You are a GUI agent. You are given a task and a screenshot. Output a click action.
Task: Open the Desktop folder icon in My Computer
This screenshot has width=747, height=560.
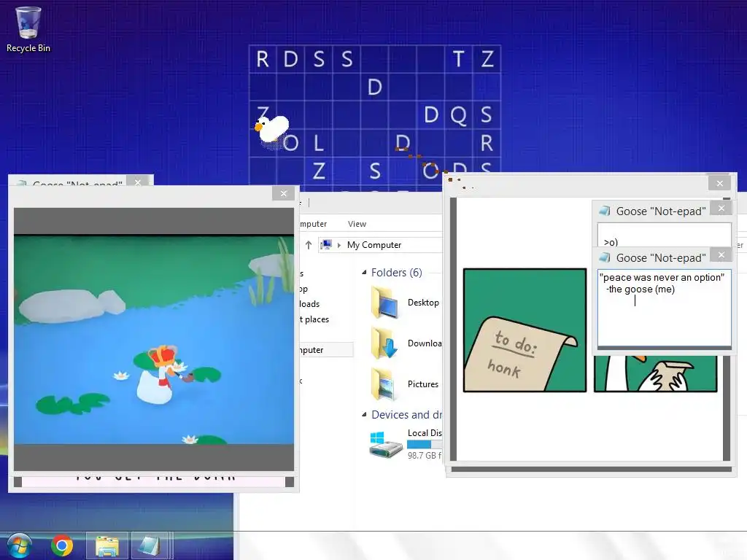pos(385,303)
